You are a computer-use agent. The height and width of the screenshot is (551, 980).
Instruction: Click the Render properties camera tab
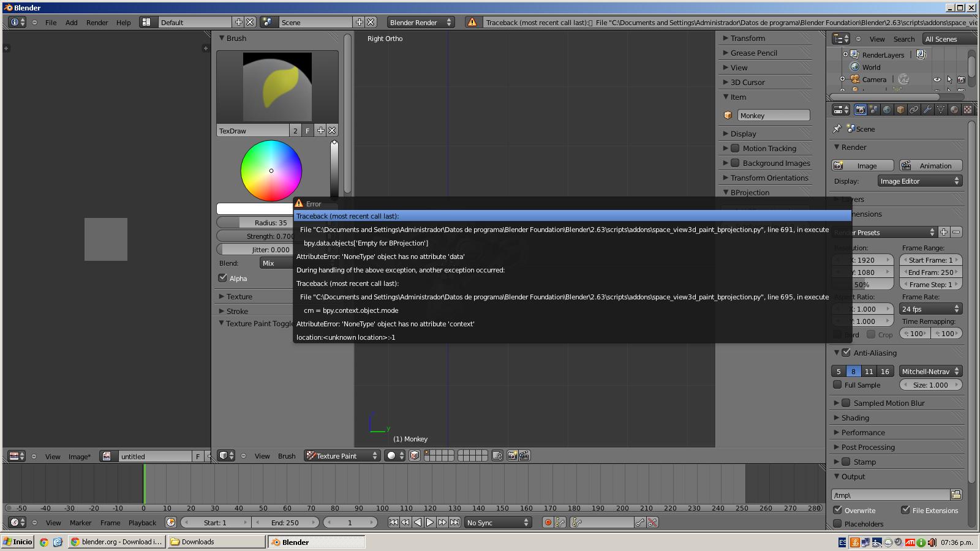pyautogui.click(x=861, y=110)
